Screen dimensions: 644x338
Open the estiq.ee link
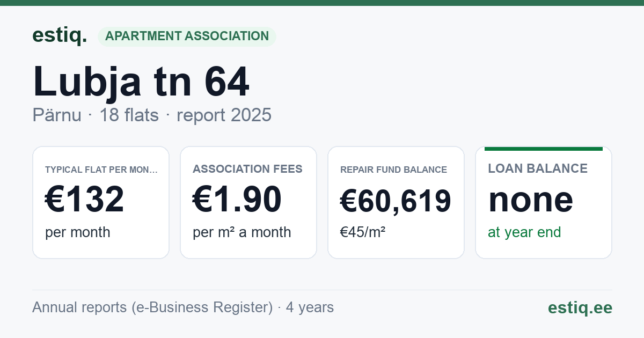[580, 307]
